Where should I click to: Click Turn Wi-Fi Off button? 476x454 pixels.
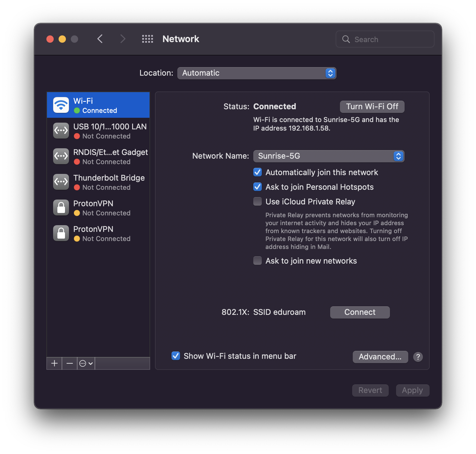tap(372, 106)
